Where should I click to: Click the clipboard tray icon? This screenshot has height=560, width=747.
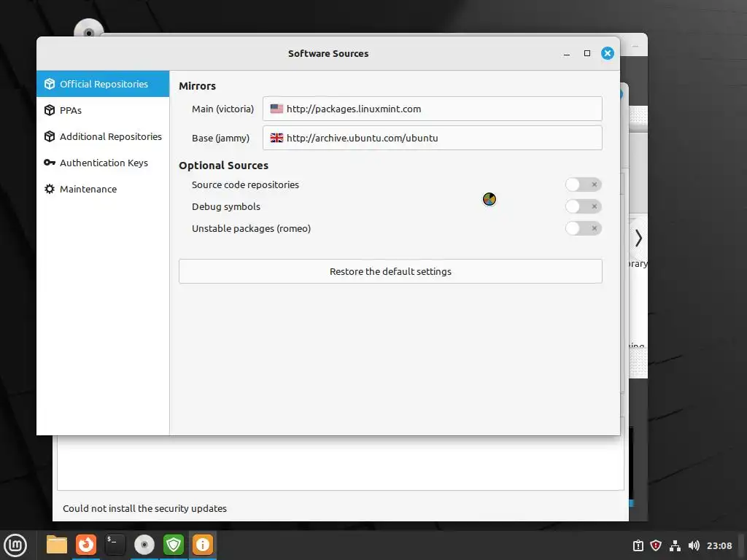point(638,545)
